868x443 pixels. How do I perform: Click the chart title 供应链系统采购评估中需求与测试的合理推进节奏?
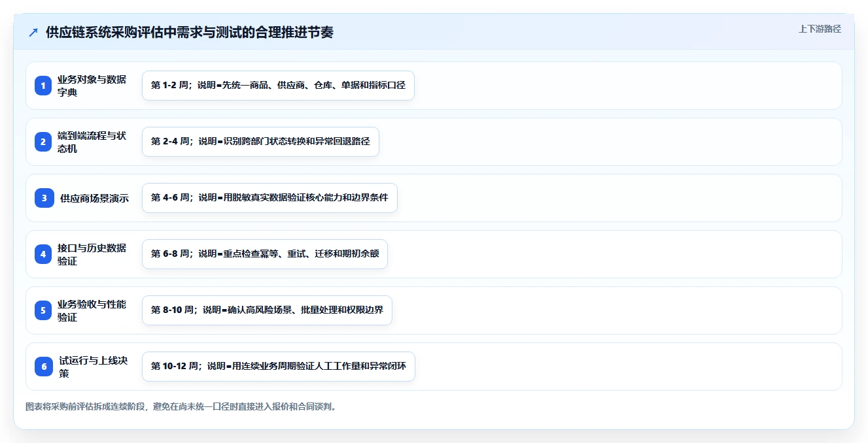click(190, 33)
